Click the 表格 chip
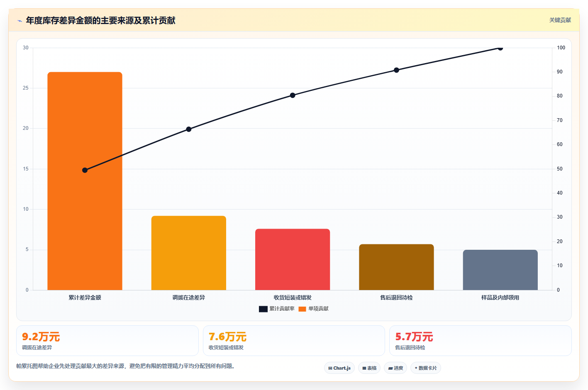 tap(369, 368)
